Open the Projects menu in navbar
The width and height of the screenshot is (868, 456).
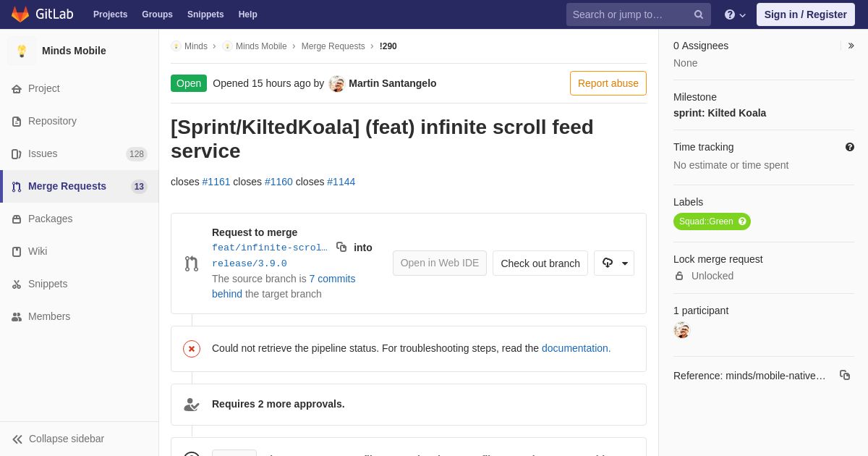pyautogui.click(x=110, y=14)
